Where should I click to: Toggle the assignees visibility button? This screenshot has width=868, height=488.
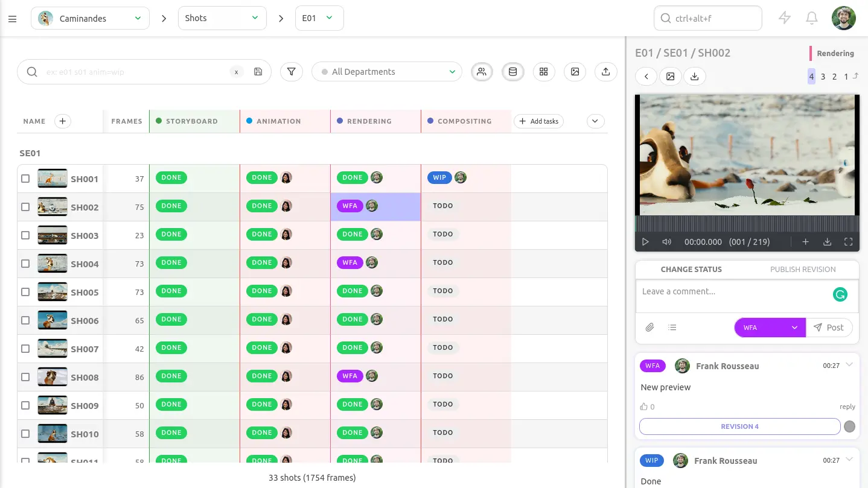point(481,72)
